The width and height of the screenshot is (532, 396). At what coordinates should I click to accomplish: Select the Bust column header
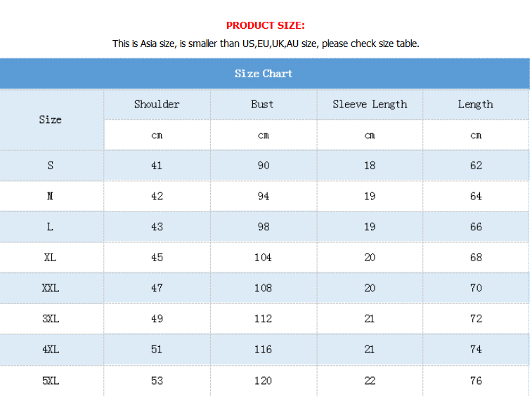point(262,105)
